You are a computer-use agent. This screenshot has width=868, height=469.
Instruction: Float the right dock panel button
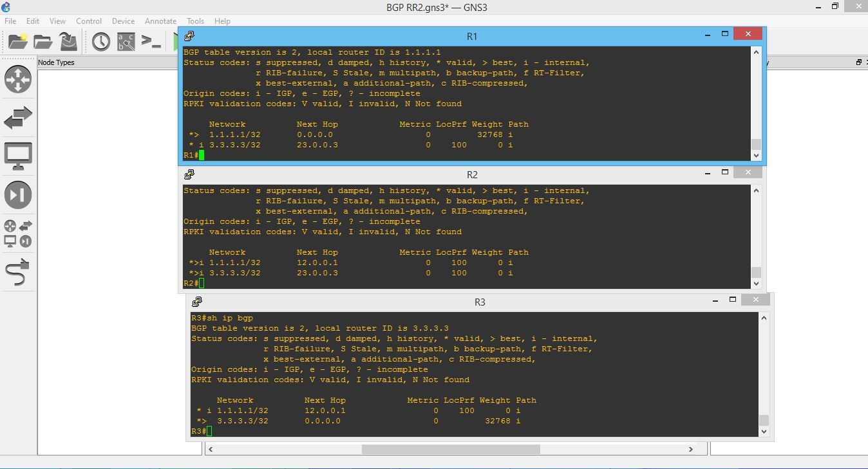tap(858, 62)
